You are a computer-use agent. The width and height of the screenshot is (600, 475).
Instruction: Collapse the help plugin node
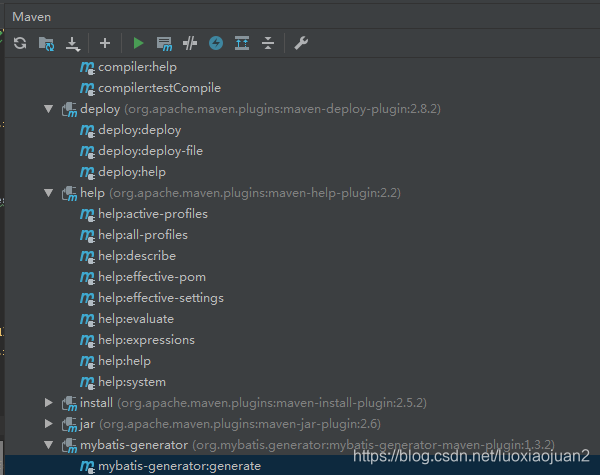49,193
